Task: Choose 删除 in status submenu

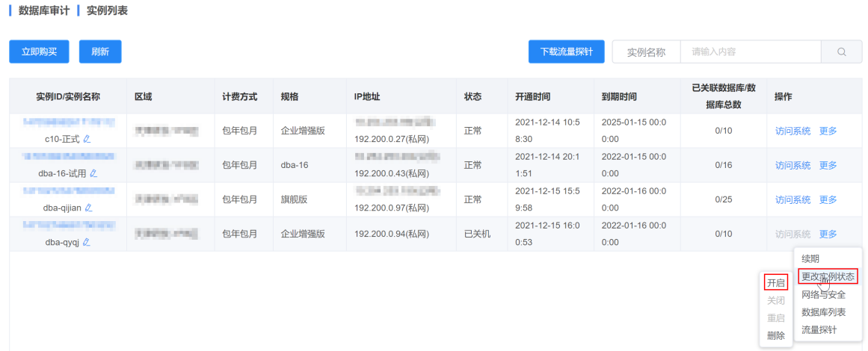Action: click(x=775, y=335)
